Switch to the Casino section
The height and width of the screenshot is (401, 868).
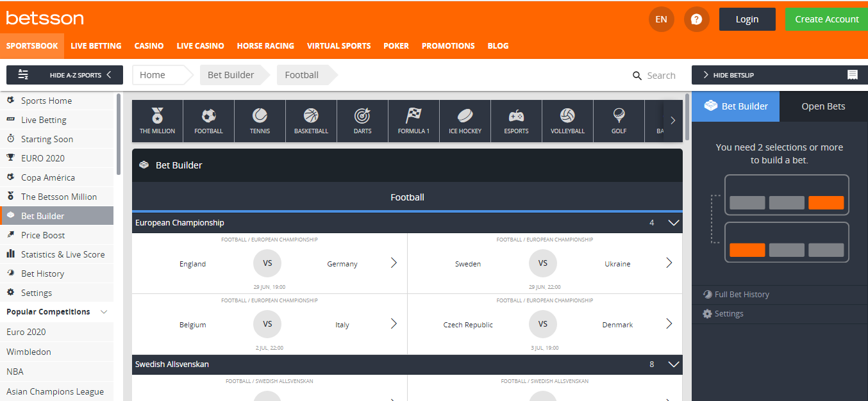pyautogui.click(x=149, y=46)
